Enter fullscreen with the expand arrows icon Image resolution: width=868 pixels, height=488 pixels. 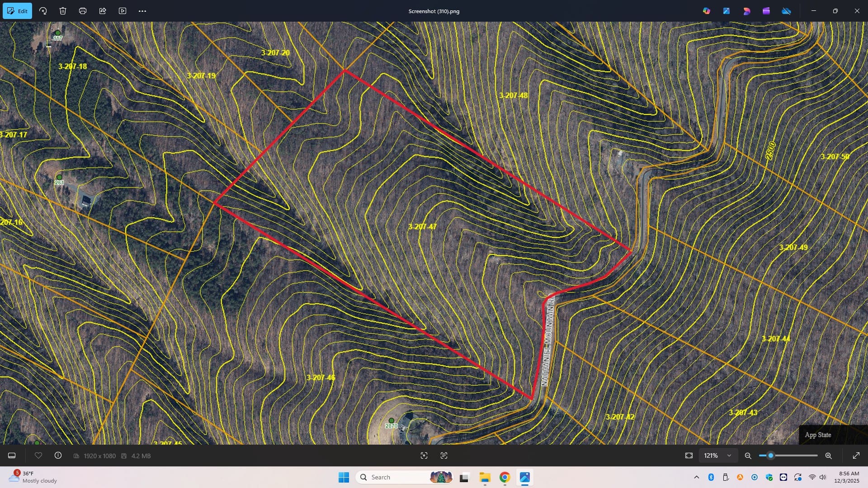point(856,455)
